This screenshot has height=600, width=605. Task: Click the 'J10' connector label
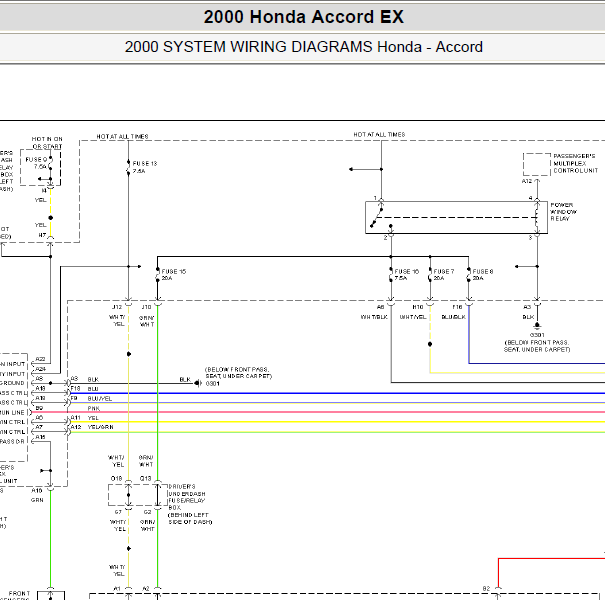146,307
